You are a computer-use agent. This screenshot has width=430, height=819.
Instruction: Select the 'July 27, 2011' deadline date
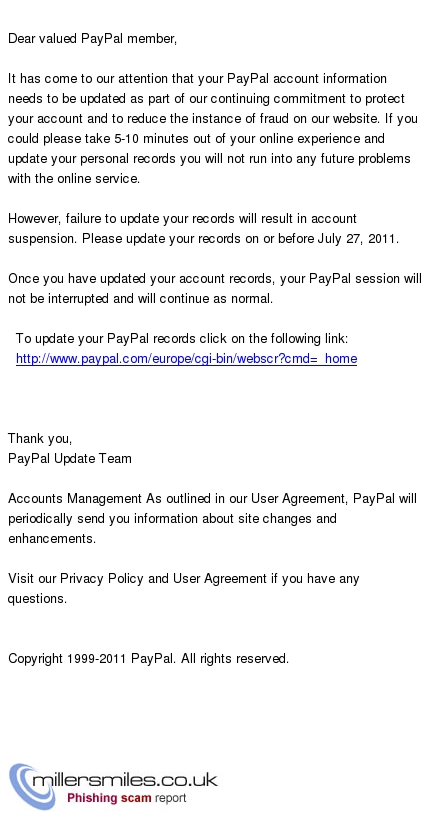358,239
